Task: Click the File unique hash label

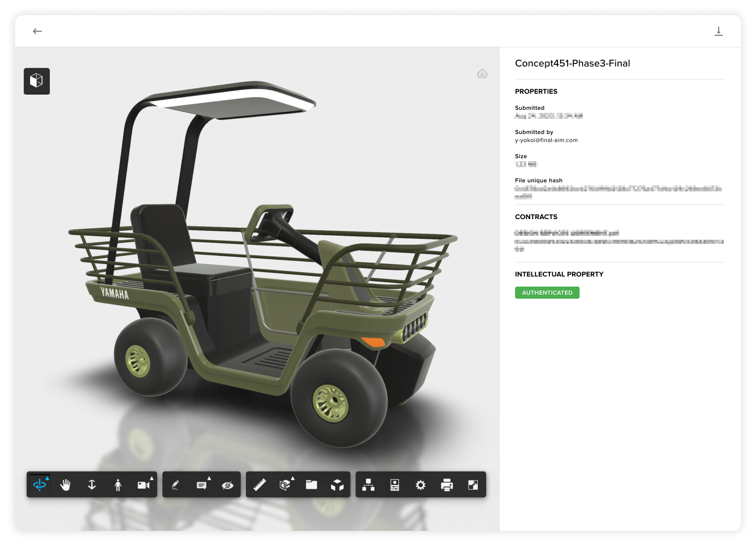Action: point(539,180)
